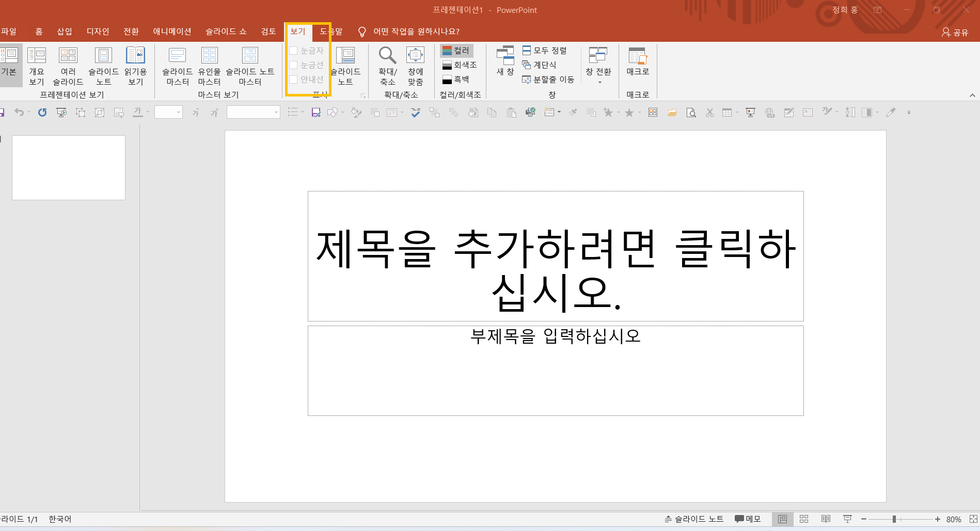The image size is (980, 531).
Task: Click the 공유 share button
Action: click(955, 32)
